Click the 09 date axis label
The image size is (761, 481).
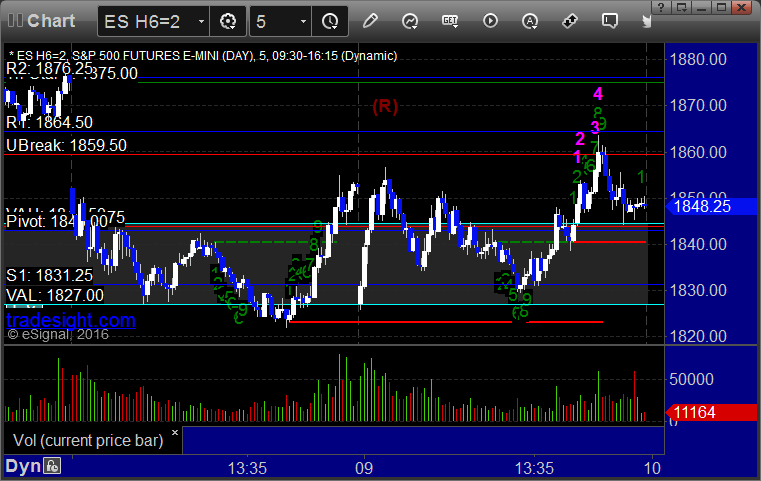[364, 468]
